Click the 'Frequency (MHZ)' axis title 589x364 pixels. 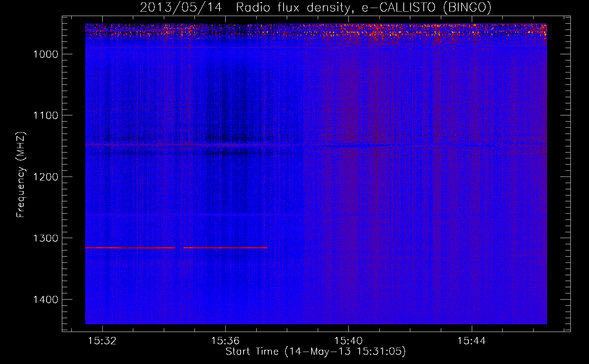[21, 175]
